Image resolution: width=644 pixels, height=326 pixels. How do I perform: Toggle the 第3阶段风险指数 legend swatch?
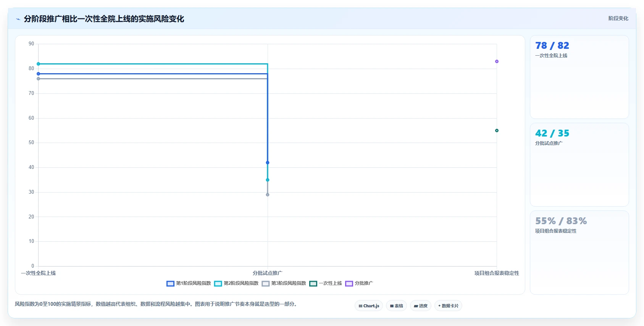[266, 283]
